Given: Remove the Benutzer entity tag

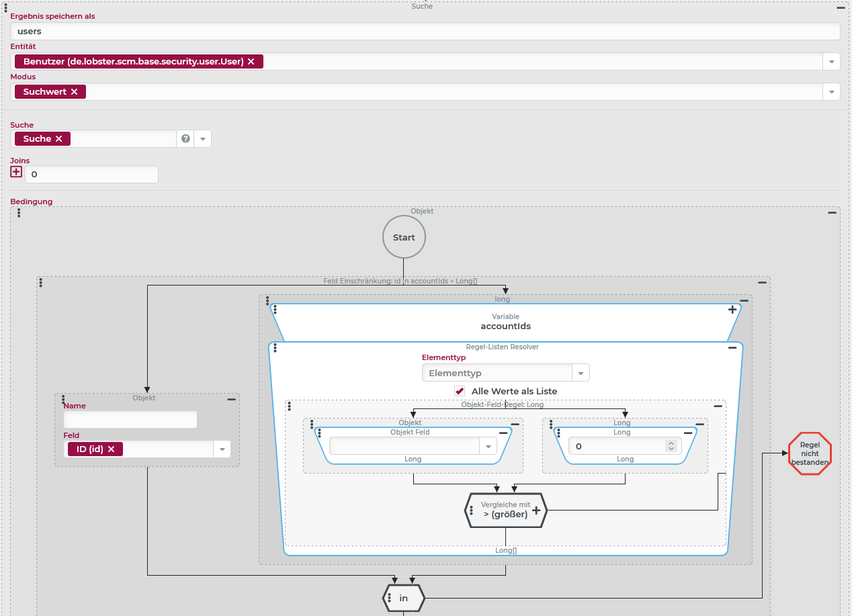Looking at the screenshot, I should [251, 62].
